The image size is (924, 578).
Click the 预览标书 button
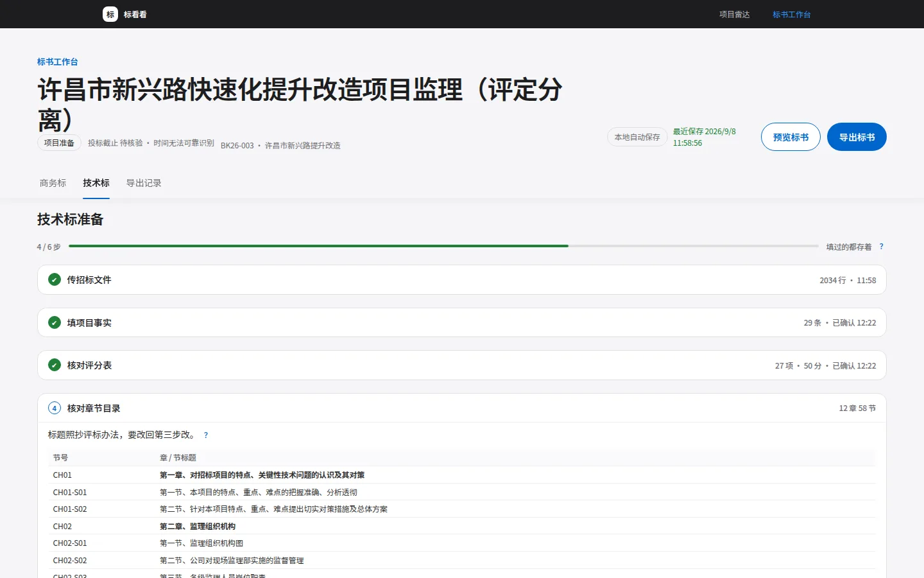coord(791,137)
